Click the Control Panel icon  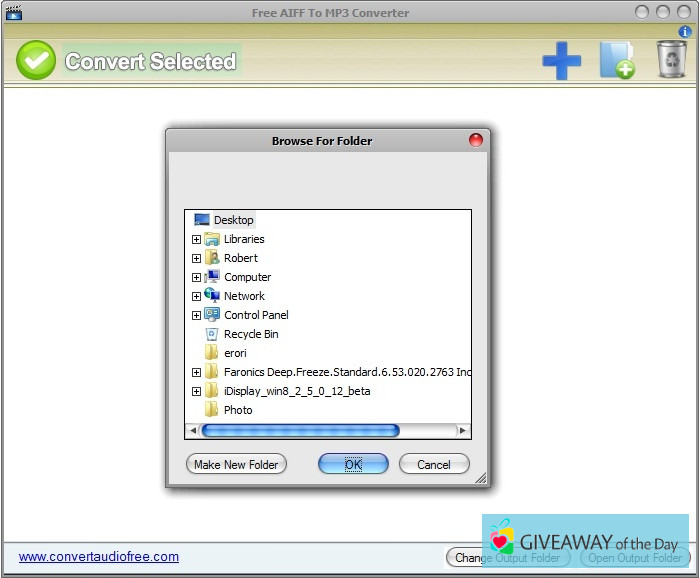[212, 315]
